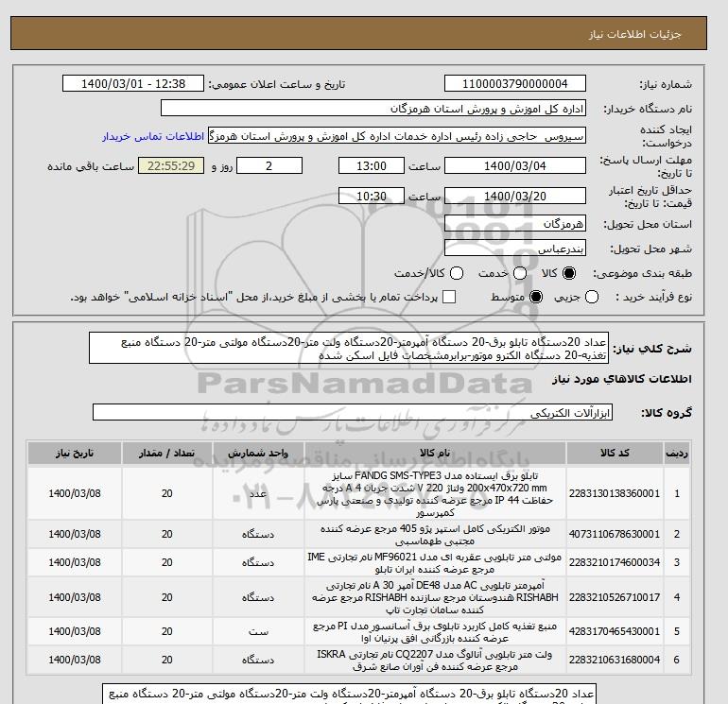Click the اطلاعات کالاهای مورد نیاز section heading

[622, 379]
